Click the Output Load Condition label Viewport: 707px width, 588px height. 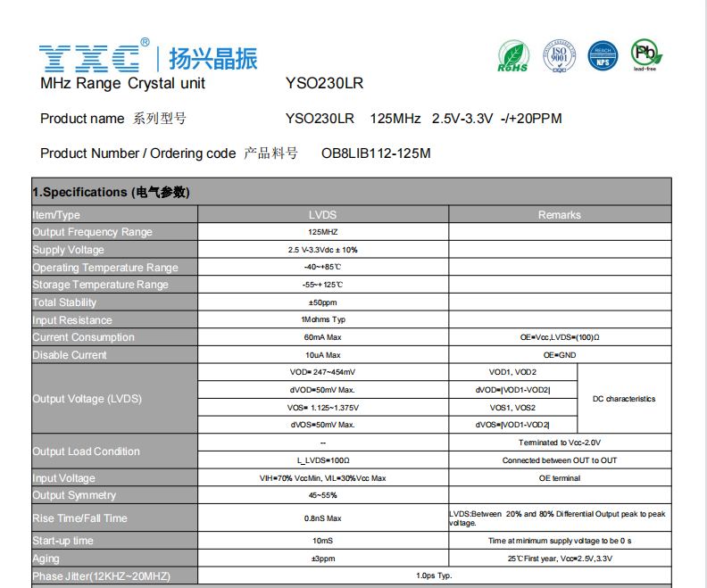(86, 451)
